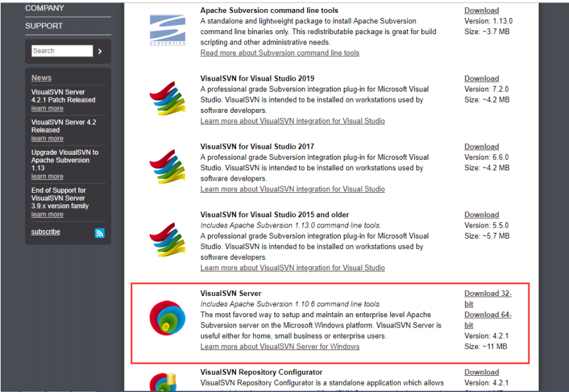This screenshot has width=569, height=392.
Task: Click the 'Size: ~5.7 MB' text
Action: tap(487, 236)
